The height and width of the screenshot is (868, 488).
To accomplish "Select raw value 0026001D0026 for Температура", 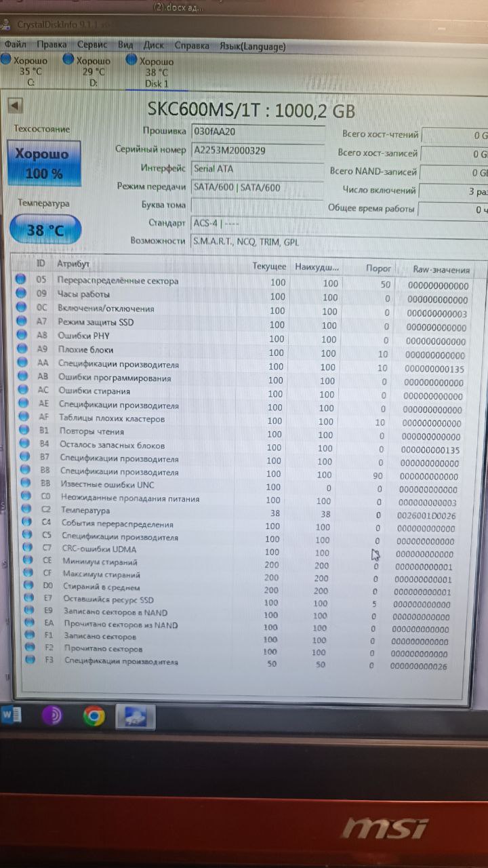I will 426,515.
